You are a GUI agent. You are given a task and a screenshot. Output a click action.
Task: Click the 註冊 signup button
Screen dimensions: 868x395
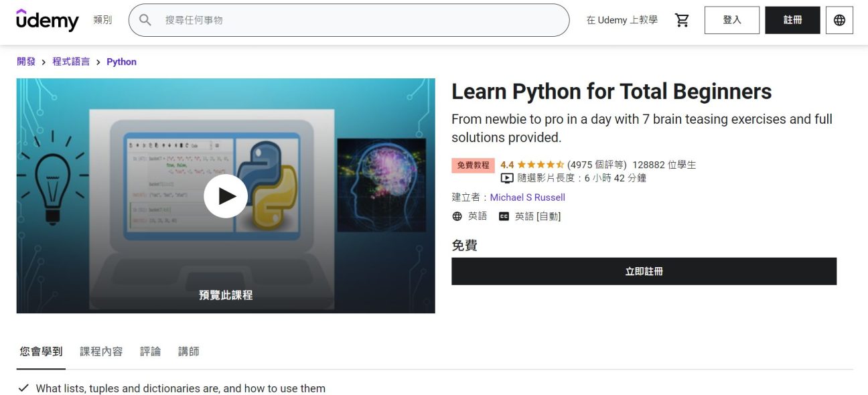tap(792, 20)
